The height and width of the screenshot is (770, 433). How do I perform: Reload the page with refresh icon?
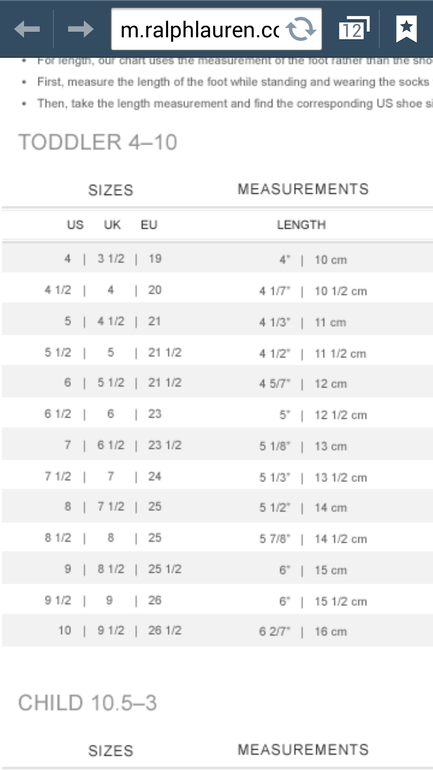pyautogui.click(x=300, y=29)
